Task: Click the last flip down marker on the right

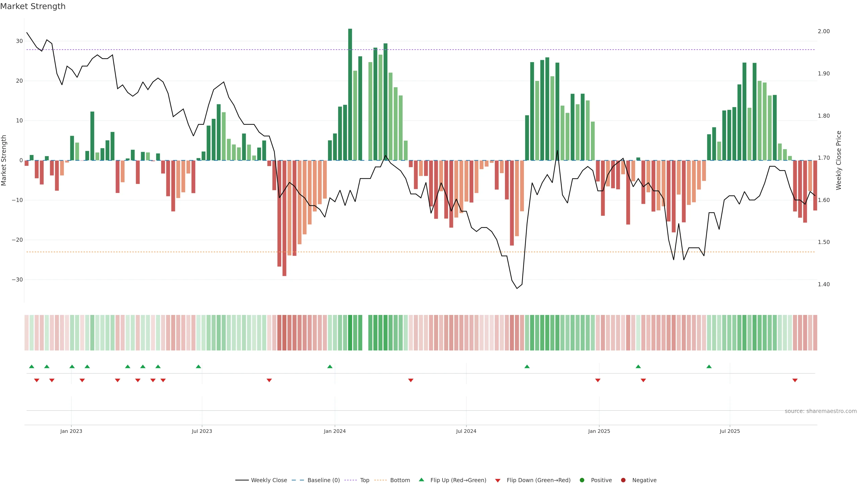Action: pyautogui.click(x=795, y=380)
